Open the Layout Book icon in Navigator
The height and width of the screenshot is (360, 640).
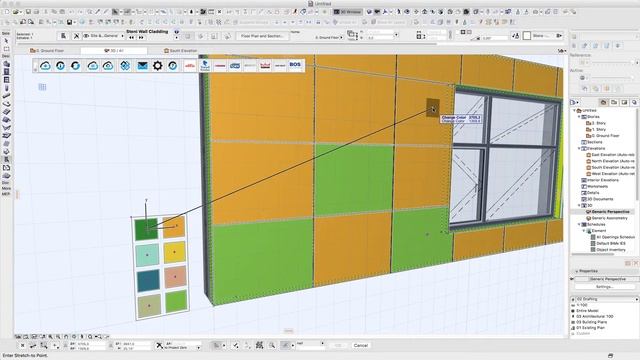(624, 102)
